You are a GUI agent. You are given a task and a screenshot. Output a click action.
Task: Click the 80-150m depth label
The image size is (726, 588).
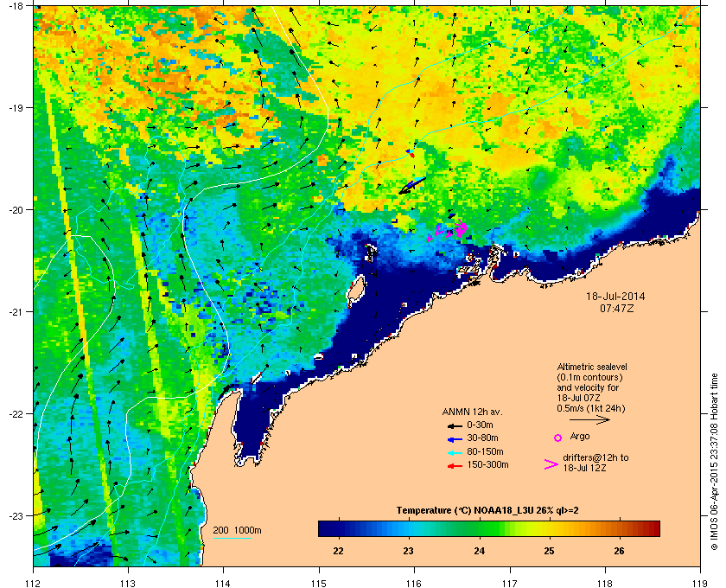485,451
